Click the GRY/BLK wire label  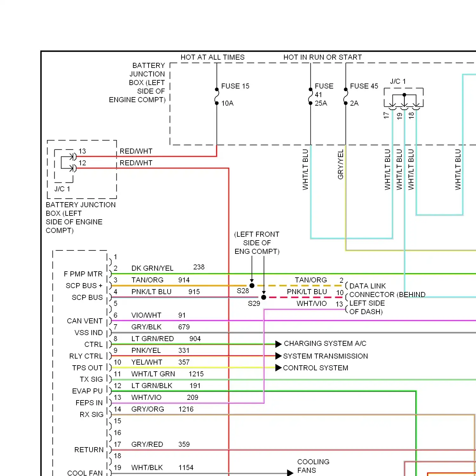point(146,327)
